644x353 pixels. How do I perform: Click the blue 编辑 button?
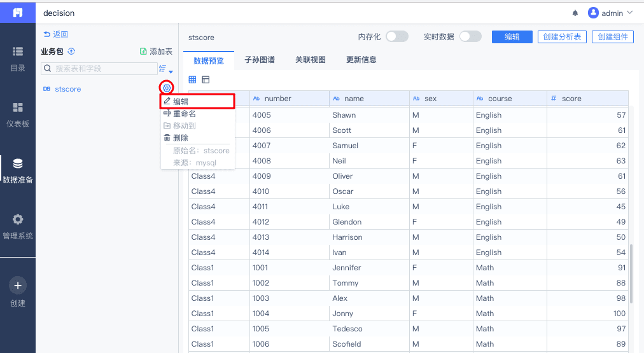tap(512, 37)
